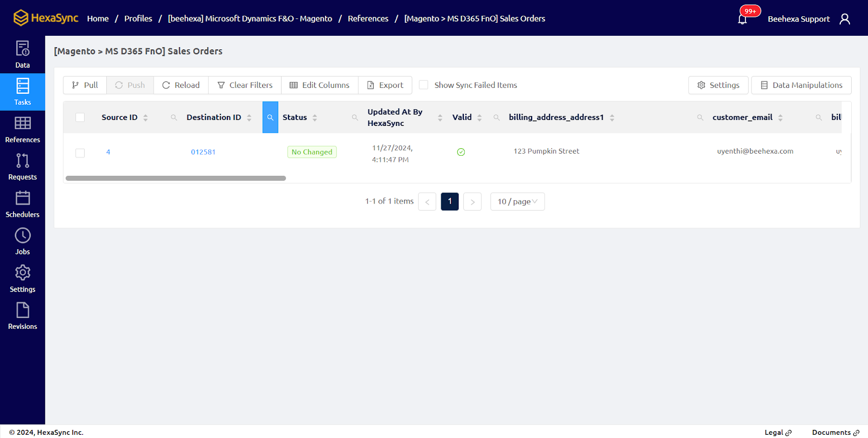Image resolution: width=868 pixels, height=438 pixels.
Task: Click Clear Filters button
Action: [x=245, y=85]
